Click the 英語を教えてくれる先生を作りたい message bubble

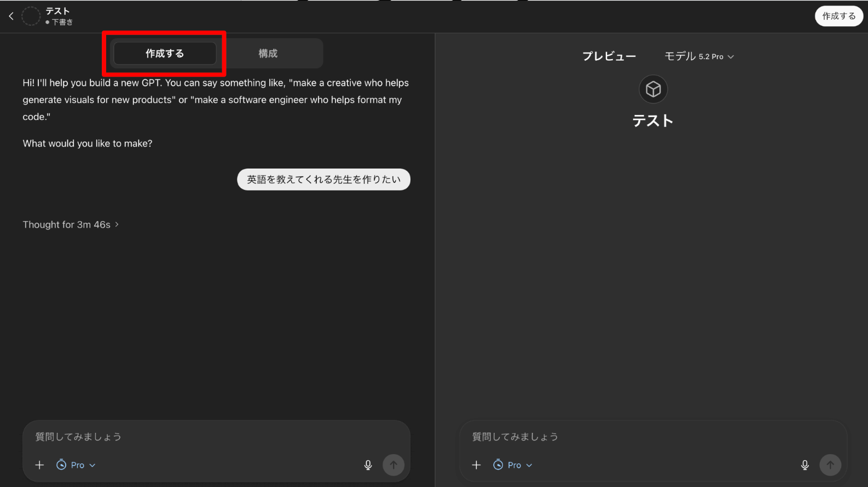323,179
